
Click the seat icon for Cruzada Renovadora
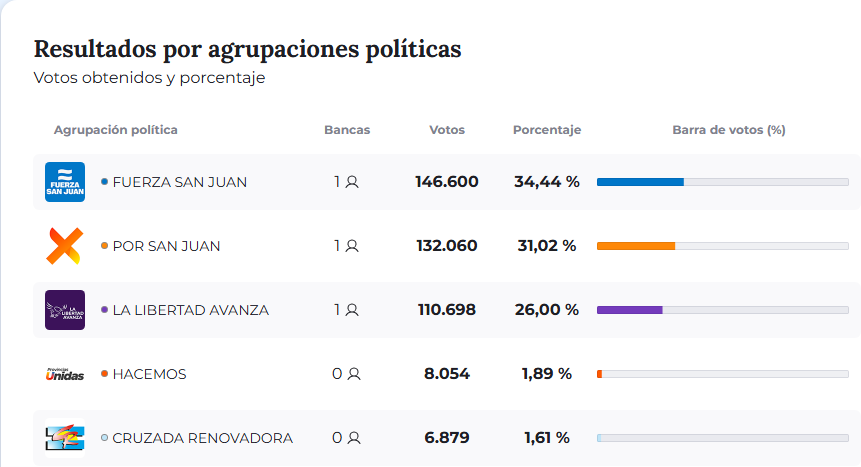(x=353, y=438)
